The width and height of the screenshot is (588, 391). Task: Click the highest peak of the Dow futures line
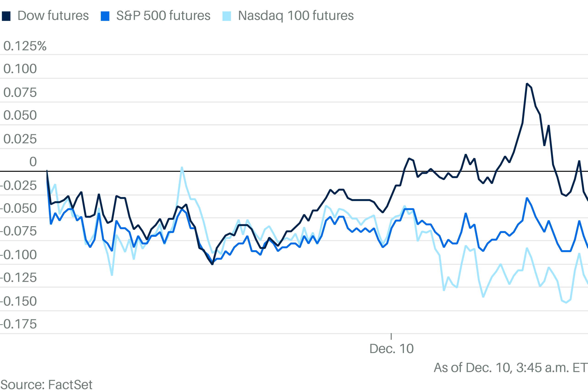tap(527, 84)
